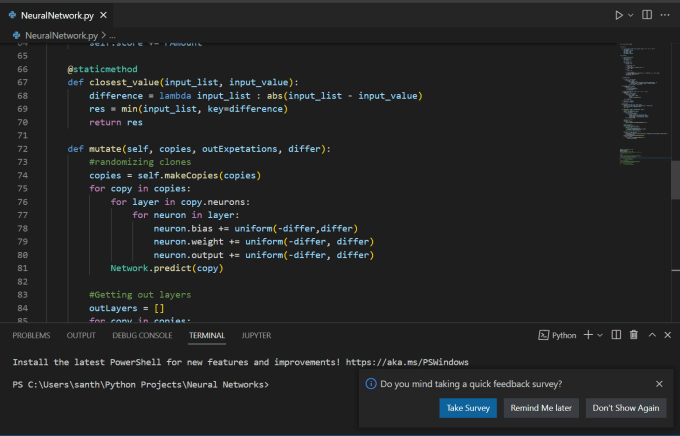
Task: Click the '#Getting out layers' comment
Action: [x=140, y=295]
